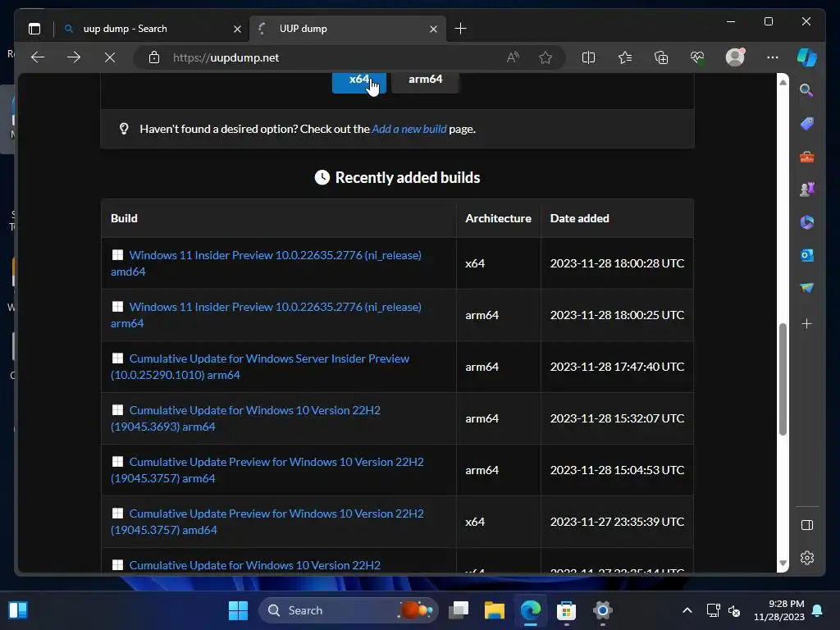Open Cumulative Update Preview 19045.3757 amd64
Image resolution: width=840 pixels, height=630 pixels.
(x=267, y=522)
